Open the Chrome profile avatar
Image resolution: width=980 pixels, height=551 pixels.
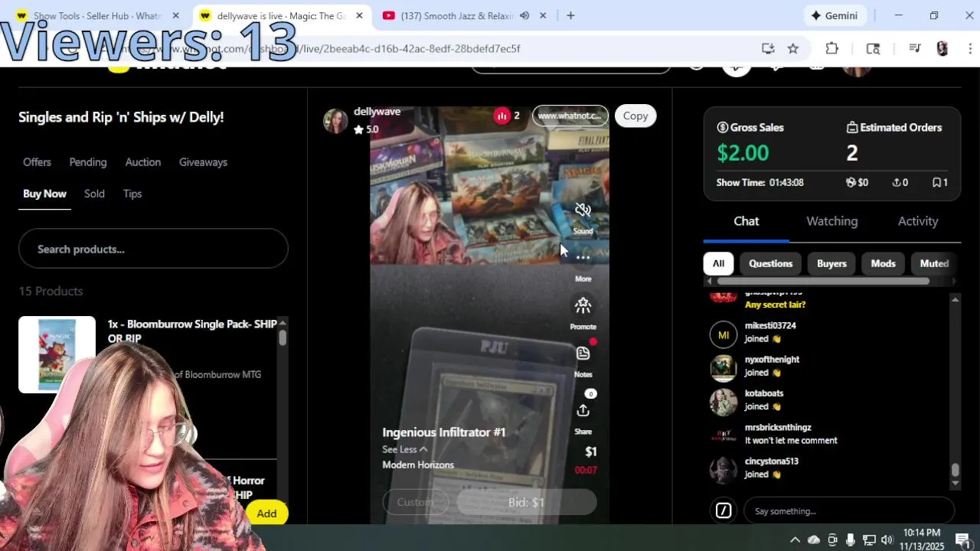coord(942,48)
